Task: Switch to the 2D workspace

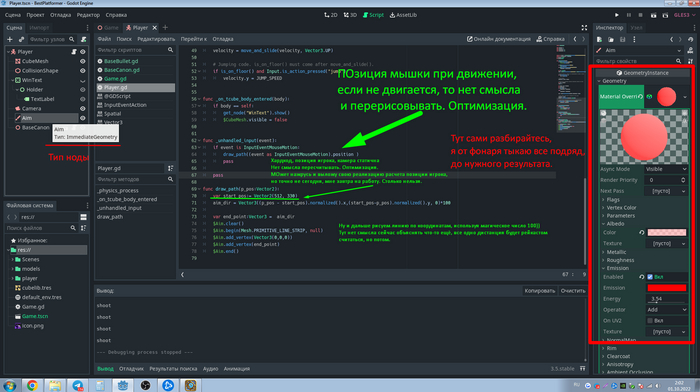Action: [331, 15]
